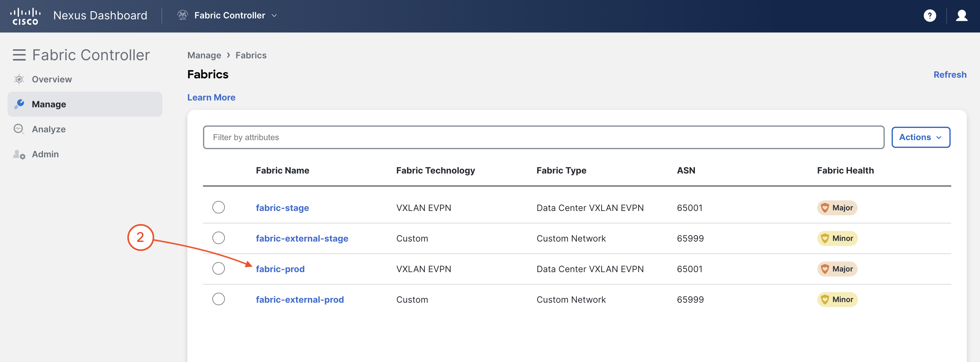Click the Refresh link
The image size is (980, 362).
click(950, 75)
